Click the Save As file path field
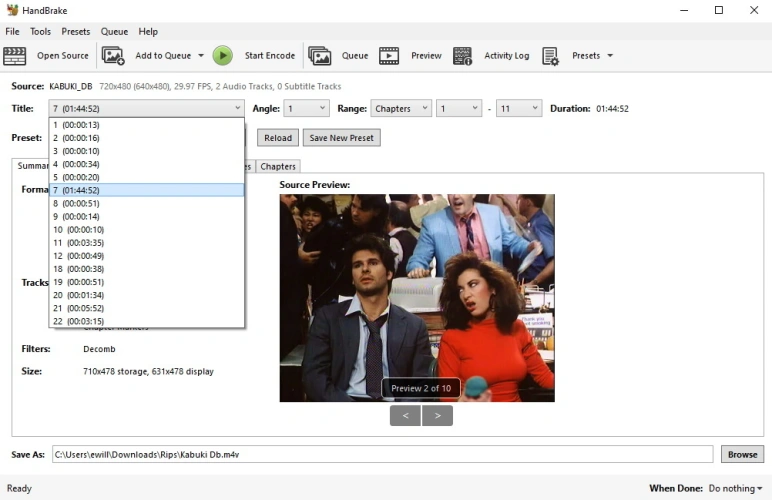The image size is (772, 500). pos(382,454)
